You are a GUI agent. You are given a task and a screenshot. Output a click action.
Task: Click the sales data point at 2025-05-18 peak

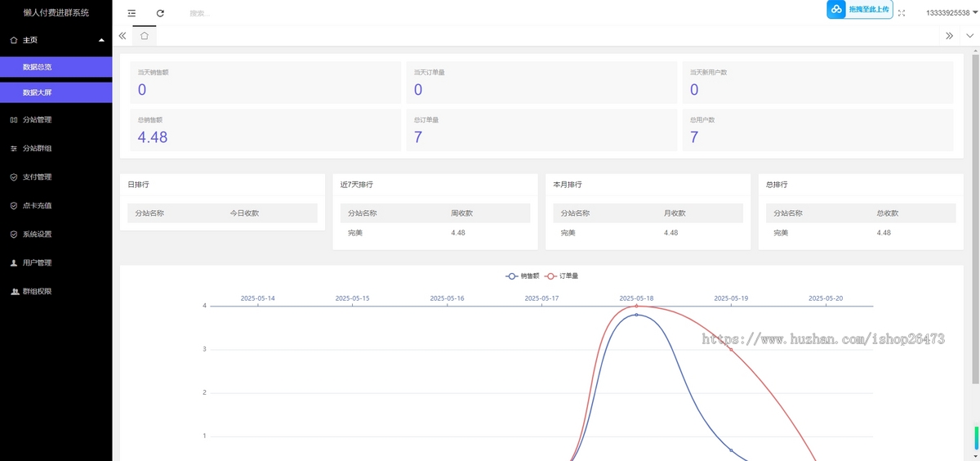[x=636, y=315]
